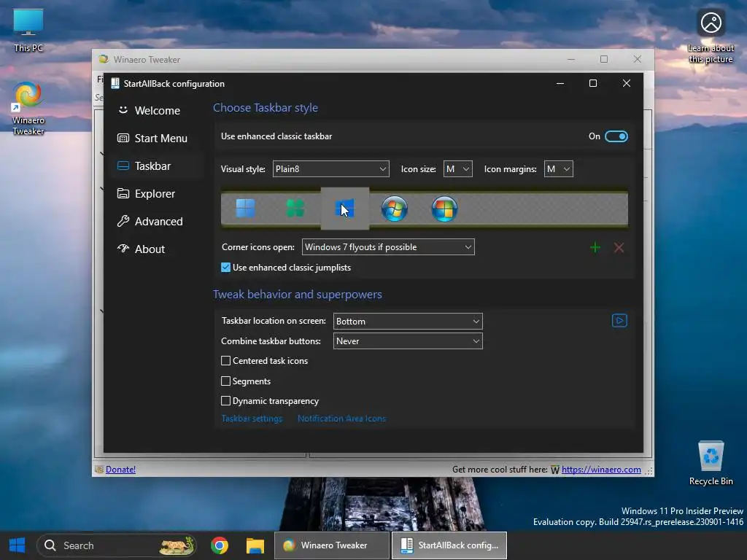Open Winaero Tweaker desktop shortcut
The width and height of the screenshot is (747, 560).
pyautogui.click(x=28, y=109)
